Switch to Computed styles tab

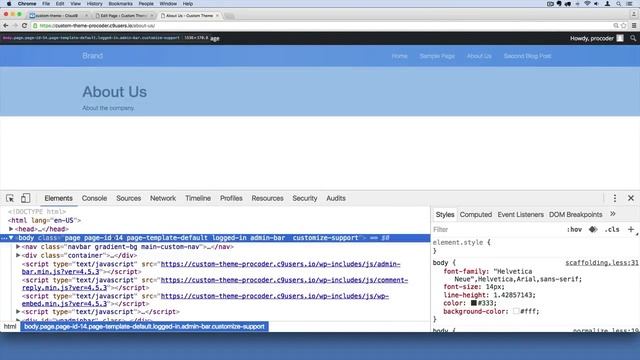[476, 214]
